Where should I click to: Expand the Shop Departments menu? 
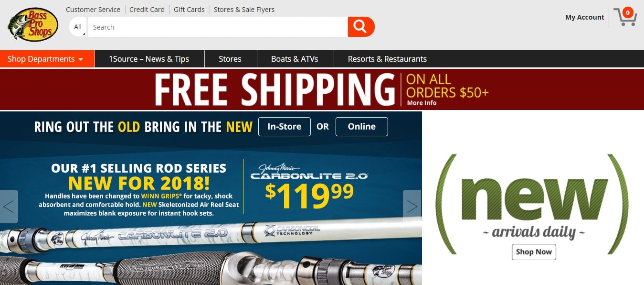point(47,59)
